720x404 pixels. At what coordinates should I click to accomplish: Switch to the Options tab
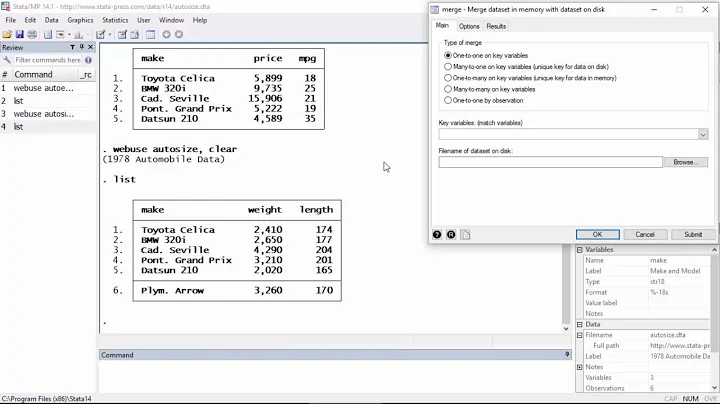(x=469, y=26)
